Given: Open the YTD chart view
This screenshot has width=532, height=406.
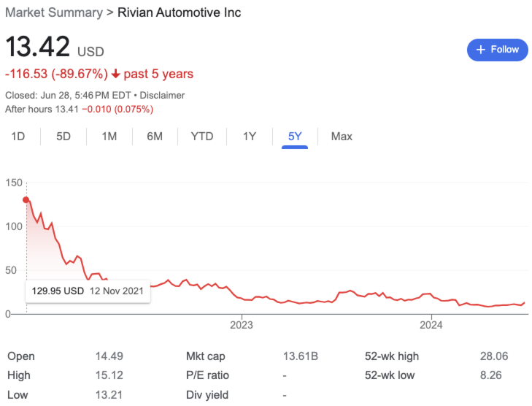Looking at the screenshot, I should click(201, 137).
